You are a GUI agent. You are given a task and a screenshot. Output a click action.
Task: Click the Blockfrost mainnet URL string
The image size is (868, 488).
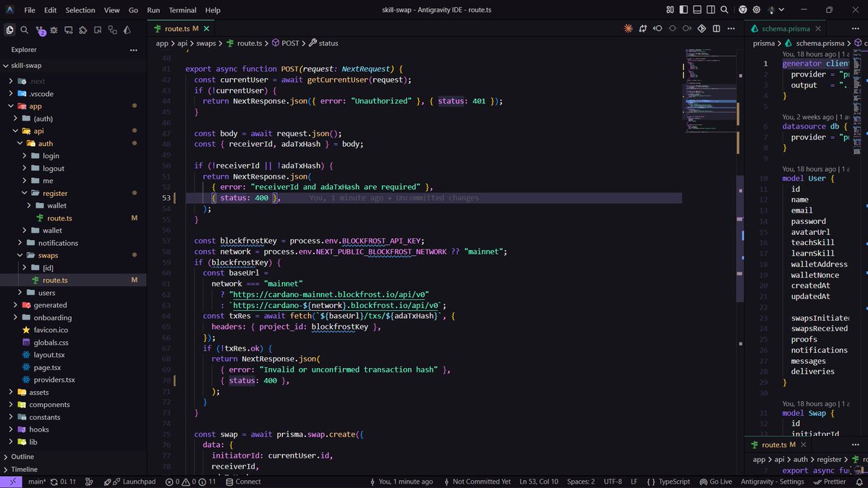[x=329, y=294]
